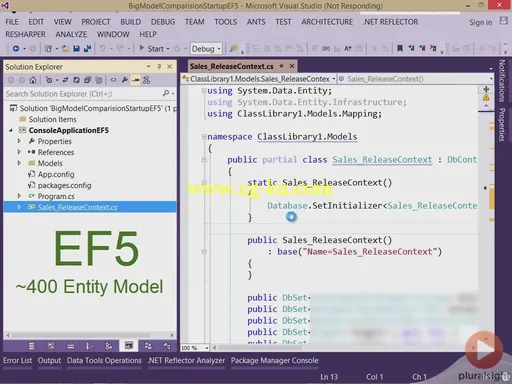This screenshot has height=384, width=512.
Task: Open the Notifications side tab
Action: (x=502, y=81)
